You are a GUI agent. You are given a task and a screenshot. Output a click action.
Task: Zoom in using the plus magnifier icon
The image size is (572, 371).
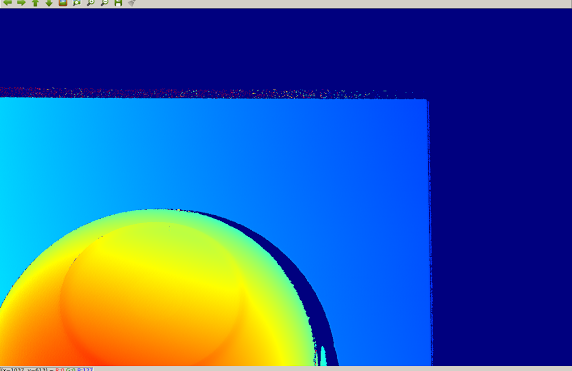pyautogui.click(x=90, y=3)
